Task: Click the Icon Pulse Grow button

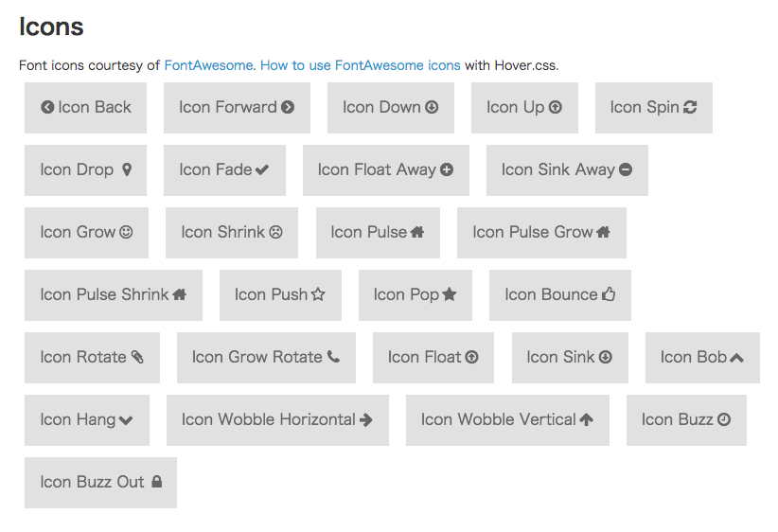Action: [541, 233]
